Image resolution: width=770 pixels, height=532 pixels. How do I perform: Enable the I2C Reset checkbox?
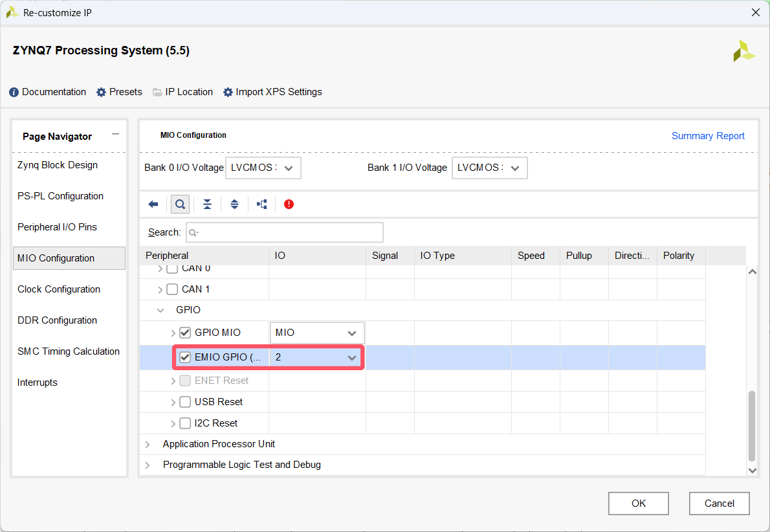[185, 423]
